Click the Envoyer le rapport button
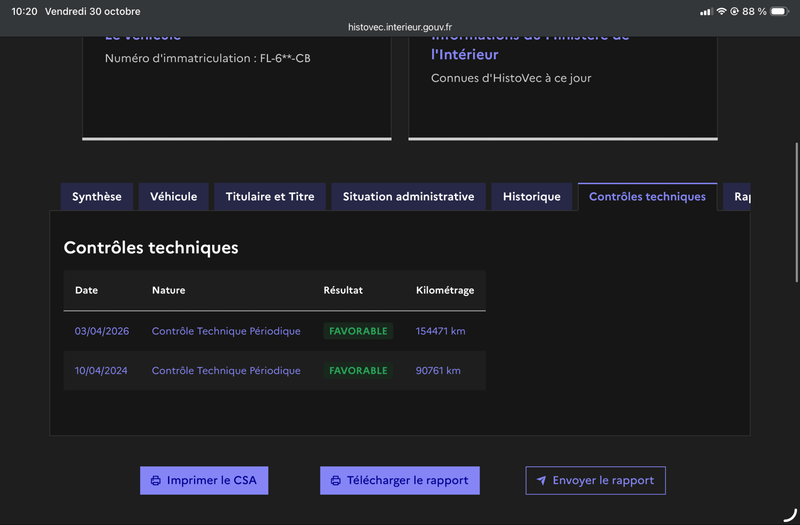800x525 pixels. pyautogui.click(x=595, y=481)
